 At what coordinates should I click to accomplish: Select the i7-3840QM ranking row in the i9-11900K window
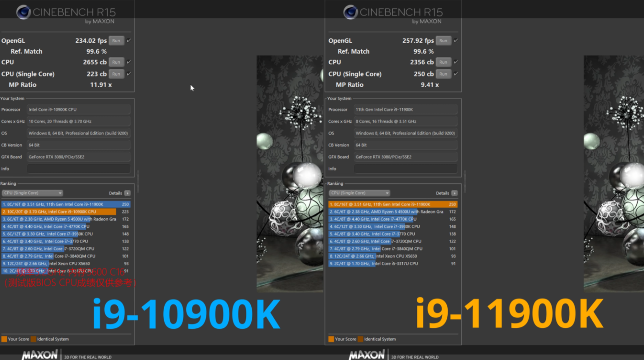point(393,249)
